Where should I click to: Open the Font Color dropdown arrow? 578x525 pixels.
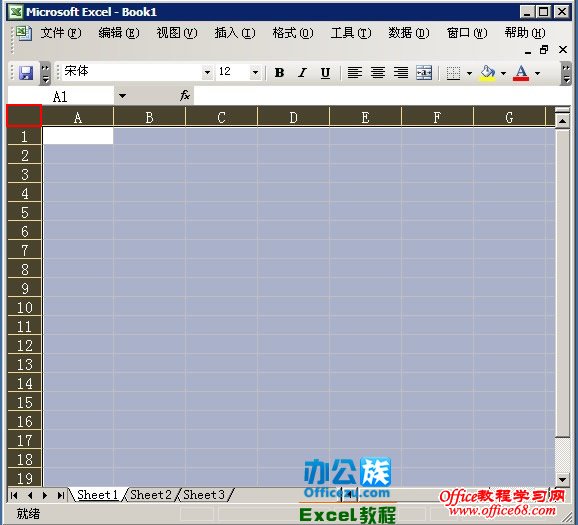pos(537,73)
